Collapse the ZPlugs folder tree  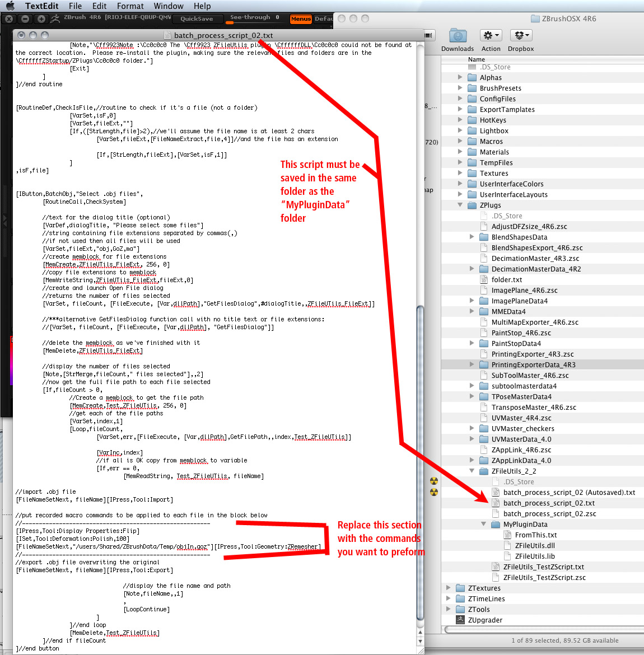(460, 205)
